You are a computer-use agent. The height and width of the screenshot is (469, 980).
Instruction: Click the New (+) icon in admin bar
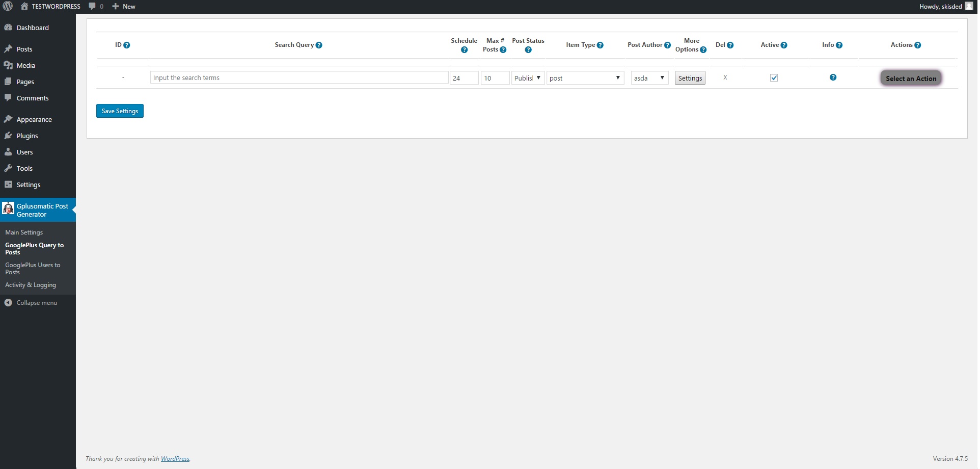pyautogui.click(x=114, y=6)
